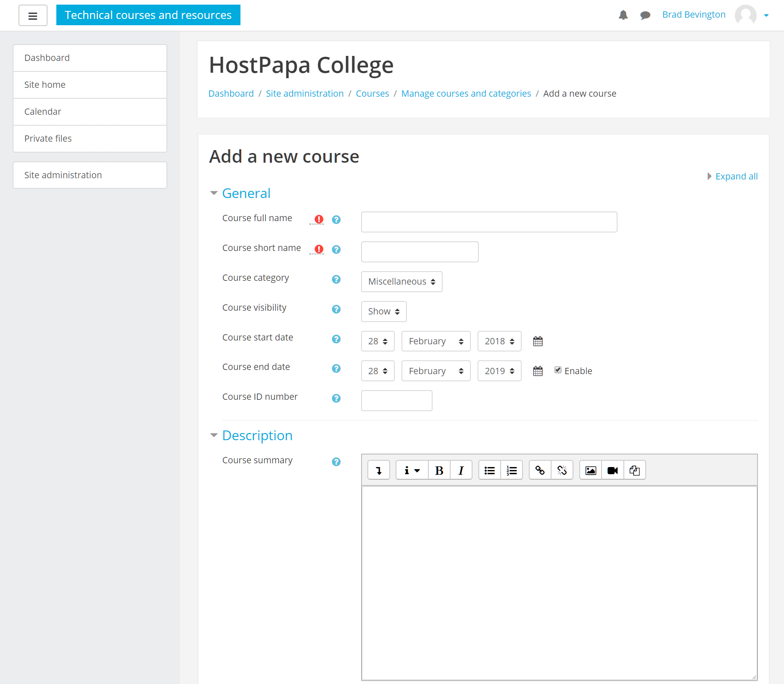Insert an ordered numbered list
Image resolution: width=784 pixels, height=684 pixels.
pos(512,470)
